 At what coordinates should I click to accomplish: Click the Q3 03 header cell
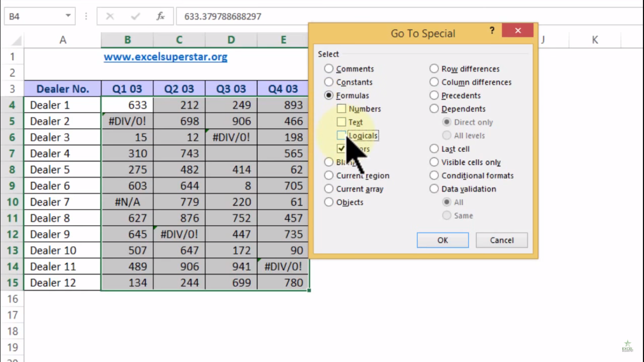click(x=231, y=89)
